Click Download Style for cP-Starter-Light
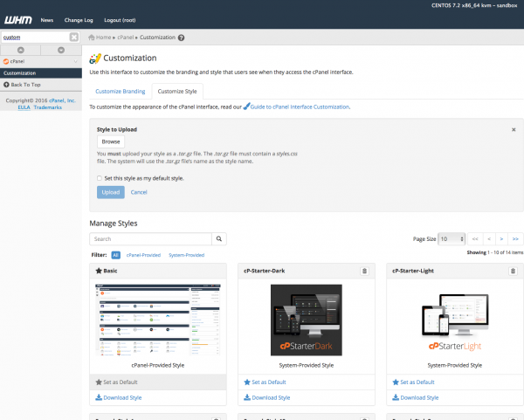Viewport: 524px width, 420px height. tap(419, 397)
